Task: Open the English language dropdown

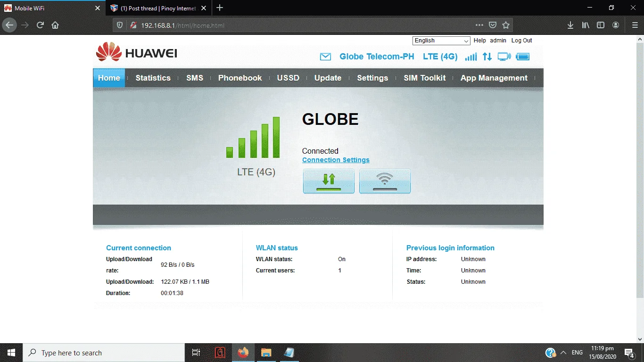Action: [441, 41]
